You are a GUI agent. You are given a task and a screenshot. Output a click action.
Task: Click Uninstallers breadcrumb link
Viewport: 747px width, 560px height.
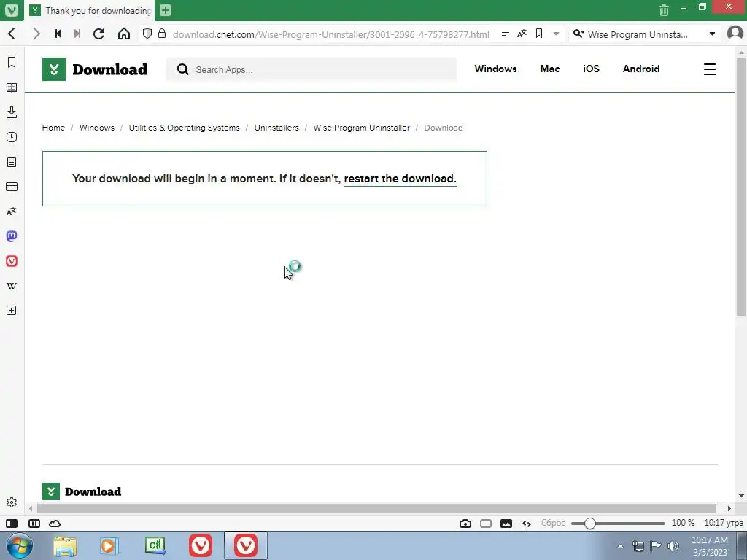click(x=276, y=128)
